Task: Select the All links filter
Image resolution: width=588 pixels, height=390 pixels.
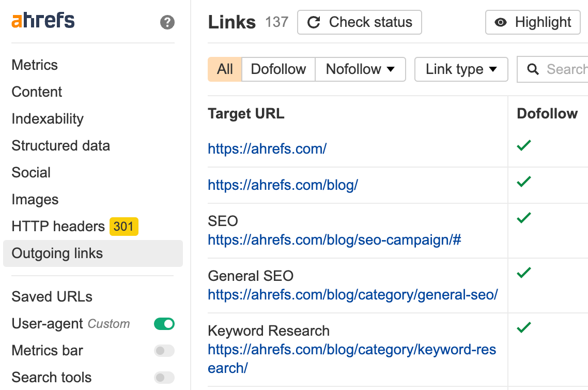Action: click(225, 69)
